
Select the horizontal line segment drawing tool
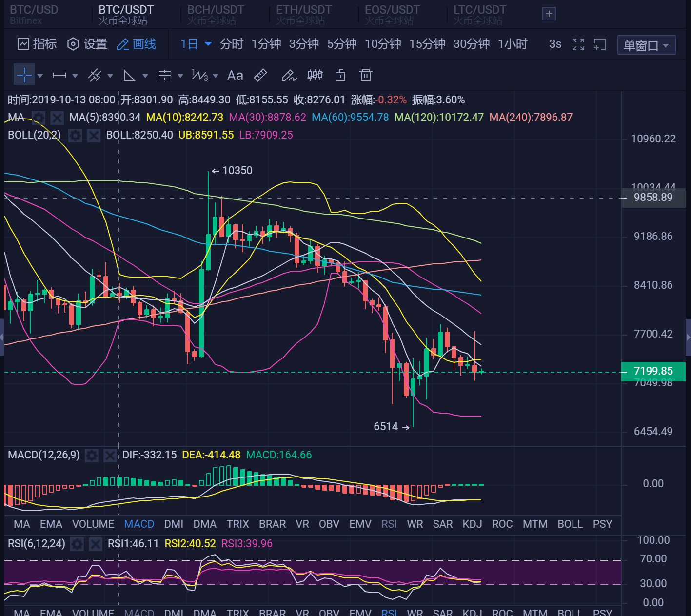[x=59, y=76]
